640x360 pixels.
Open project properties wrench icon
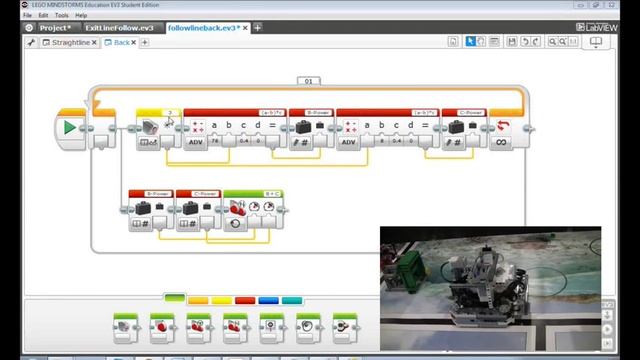pos(31,42)
